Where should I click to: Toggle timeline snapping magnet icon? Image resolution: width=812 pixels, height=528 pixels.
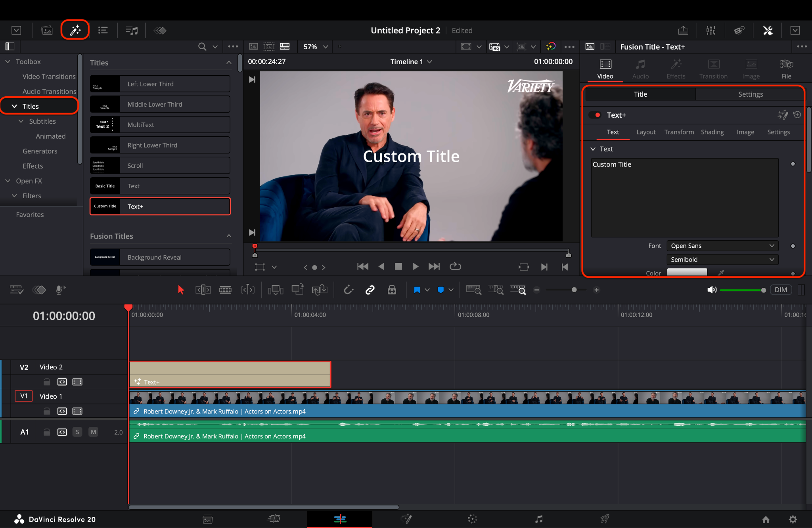click(349, 290)
